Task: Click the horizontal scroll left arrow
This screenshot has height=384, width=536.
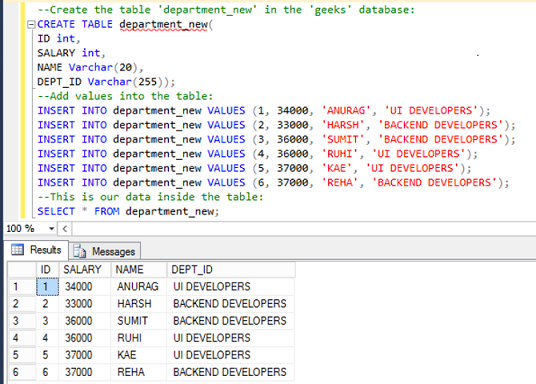Action: (65, 228)
